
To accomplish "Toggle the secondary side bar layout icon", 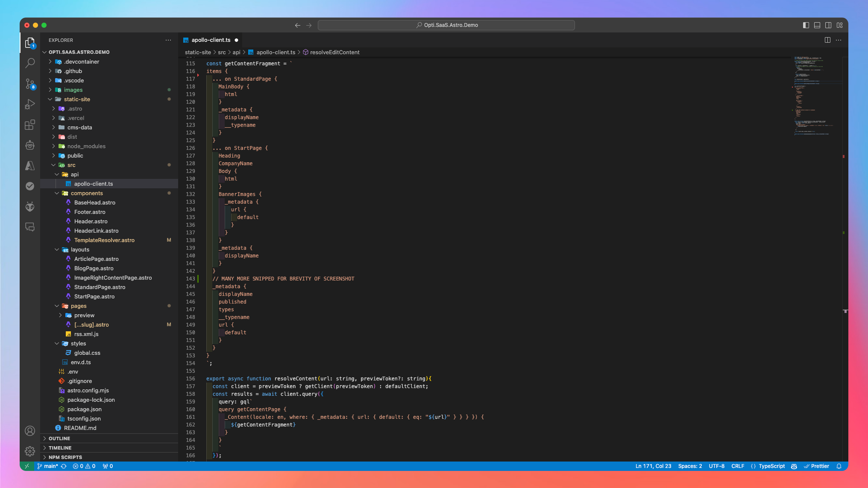I will pos(828,25).
